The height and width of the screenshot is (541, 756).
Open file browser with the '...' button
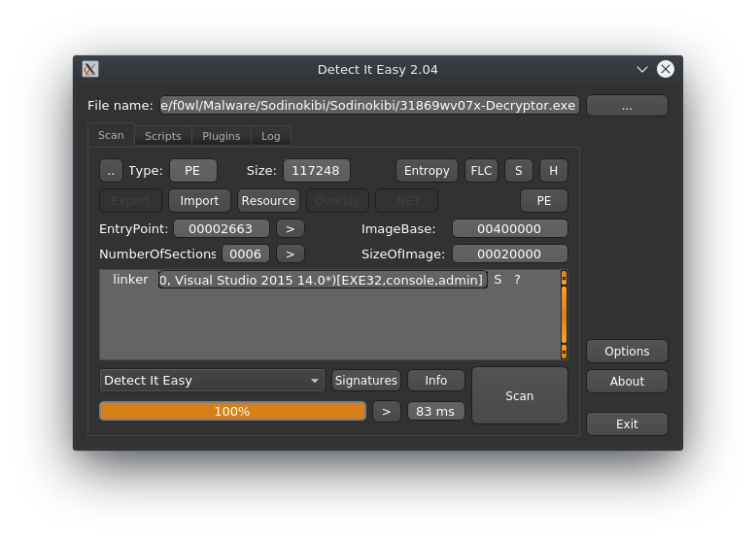(627, 106)
